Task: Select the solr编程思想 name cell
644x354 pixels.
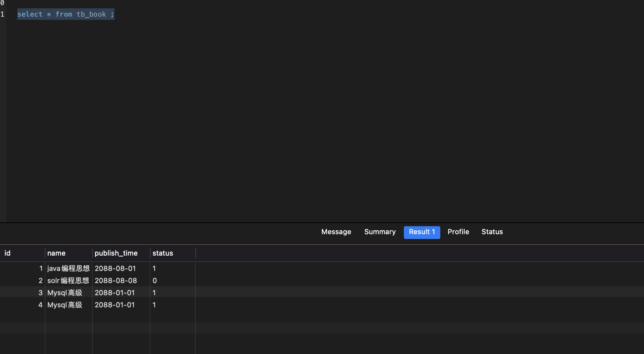Action: [68, 281]
